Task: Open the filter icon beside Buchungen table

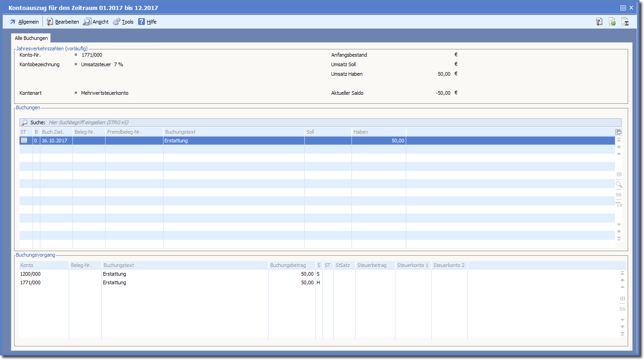Action: pyautogui.click(x=619, y=204)
